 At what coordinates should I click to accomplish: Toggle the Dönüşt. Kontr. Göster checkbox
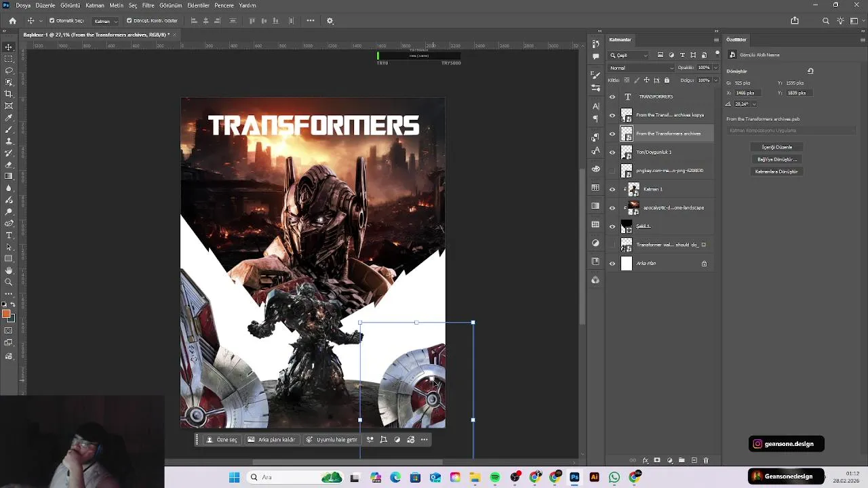tap(129, 20)
